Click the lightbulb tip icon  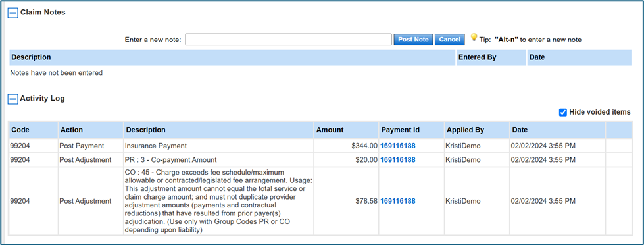pyautogui.click(x=474, y=38)
